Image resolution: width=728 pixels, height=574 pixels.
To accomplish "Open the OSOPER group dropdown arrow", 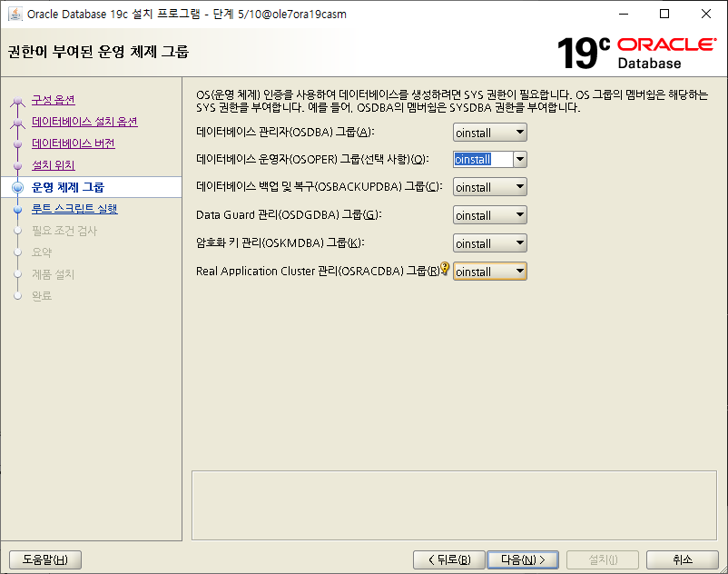I will (520, 160).
